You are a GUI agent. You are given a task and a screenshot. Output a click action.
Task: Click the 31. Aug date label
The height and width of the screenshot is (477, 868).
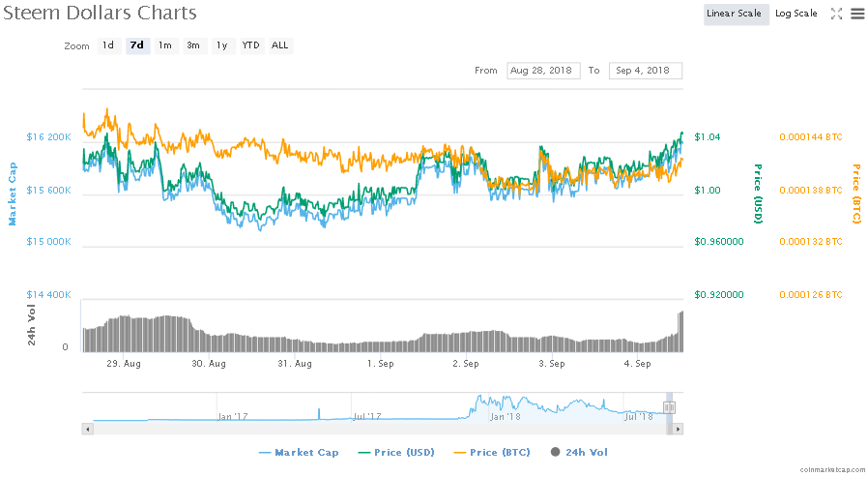point(295,364)
